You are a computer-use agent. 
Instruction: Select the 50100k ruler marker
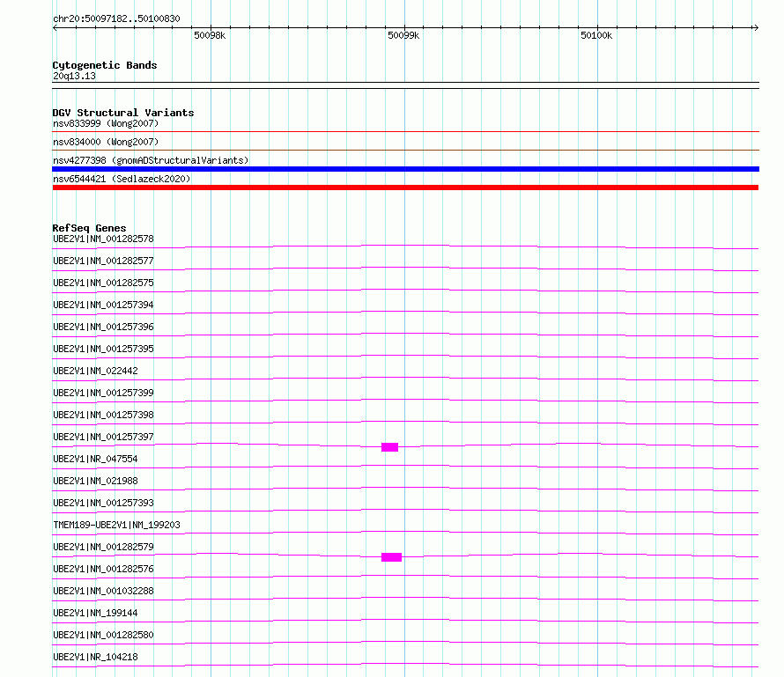click(596, 35)
